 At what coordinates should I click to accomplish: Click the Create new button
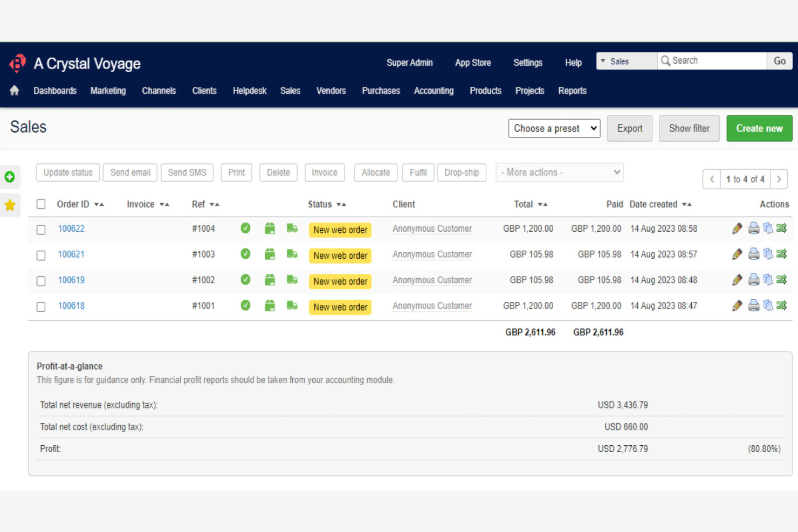click(x=759, y=128)
